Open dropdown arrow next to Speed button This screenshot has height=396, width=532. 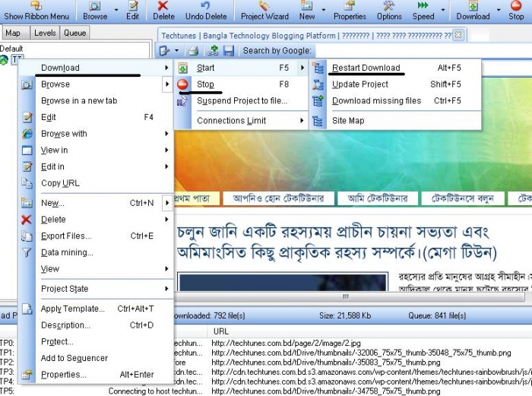click(x=443, y=10)
